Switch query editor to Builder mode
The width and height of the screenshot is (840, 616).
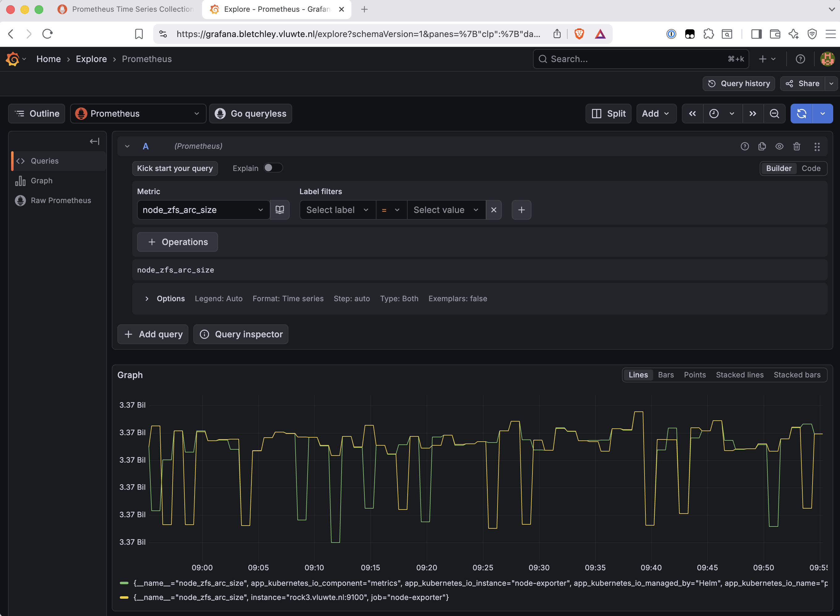pos(779,169)
